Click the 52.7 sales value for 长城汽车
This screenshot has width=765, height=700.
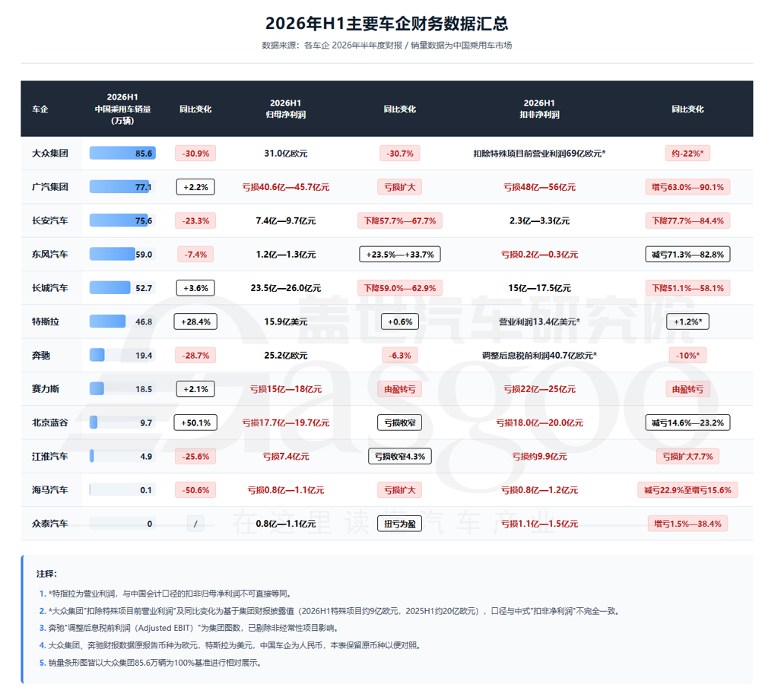(144, 287)
